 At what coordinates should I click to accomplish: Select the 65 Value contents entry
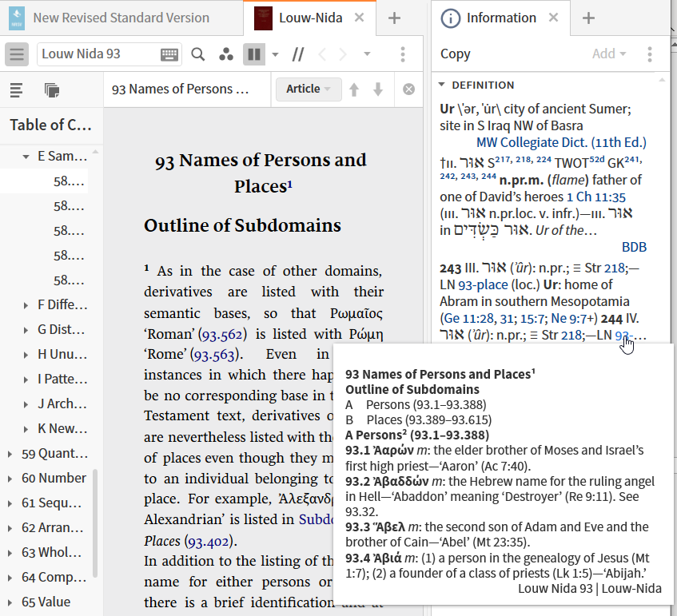point(46,602)
